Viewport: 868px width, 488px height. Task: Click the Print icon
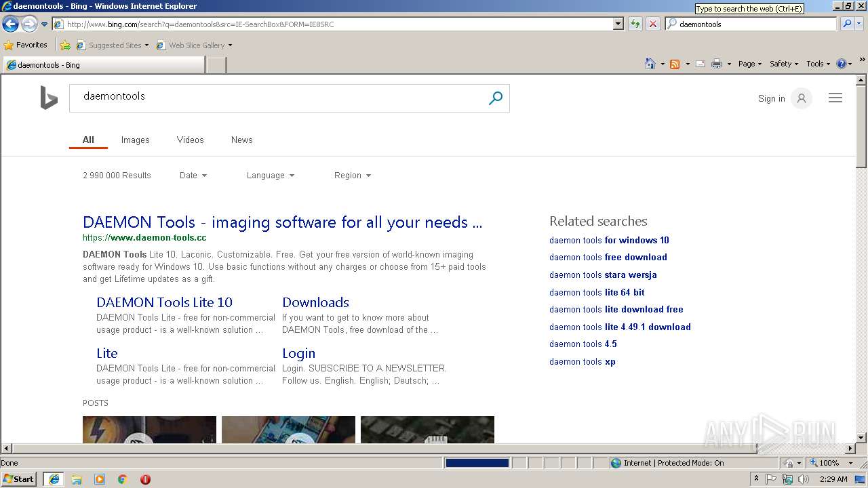click(x=716, y=64)
